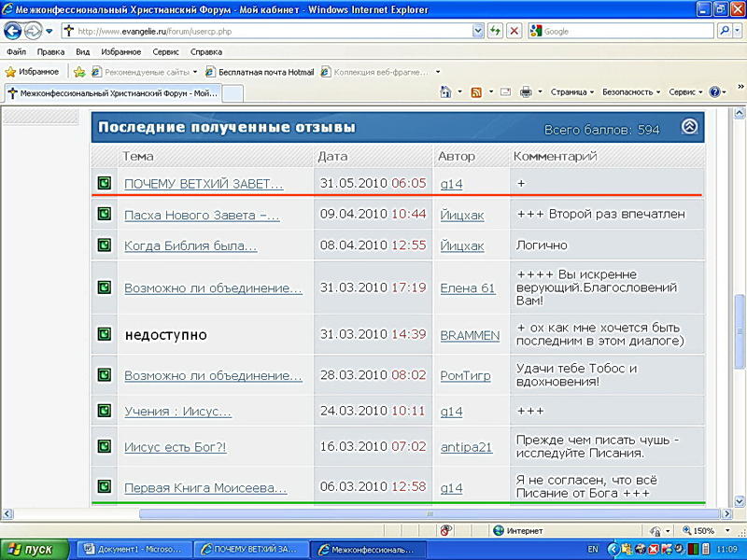Expand the address bar URL history dropdown
This screenshot has width=747, height=560.
[x=478, y=31]
